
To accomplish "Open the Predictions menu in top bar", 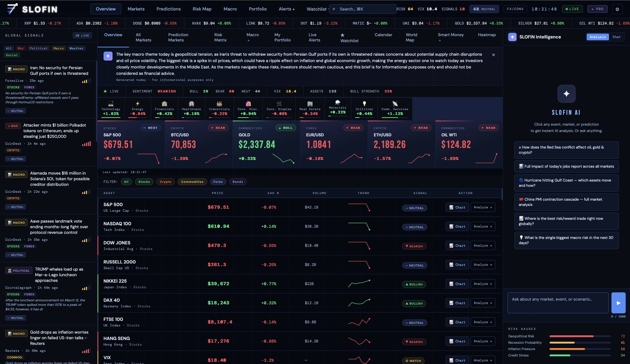I will (168, 9).
